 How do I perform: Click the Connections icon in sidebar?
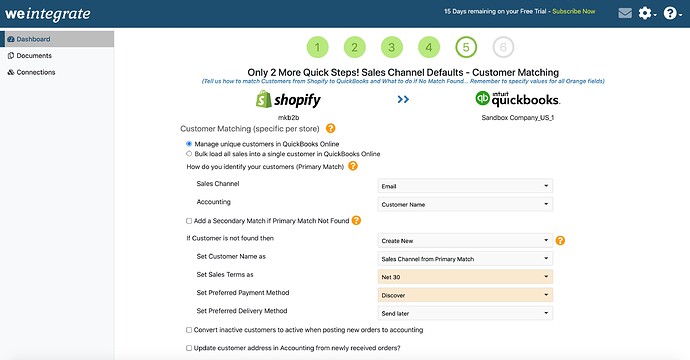(x=11, y=72)
